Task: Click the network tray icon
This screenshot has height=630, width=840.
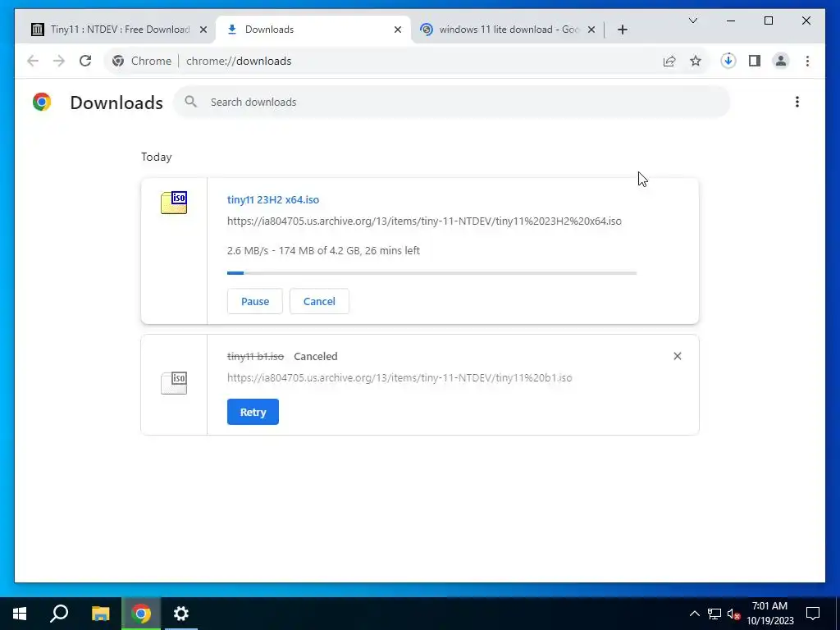Action: (x=714, y=614)
